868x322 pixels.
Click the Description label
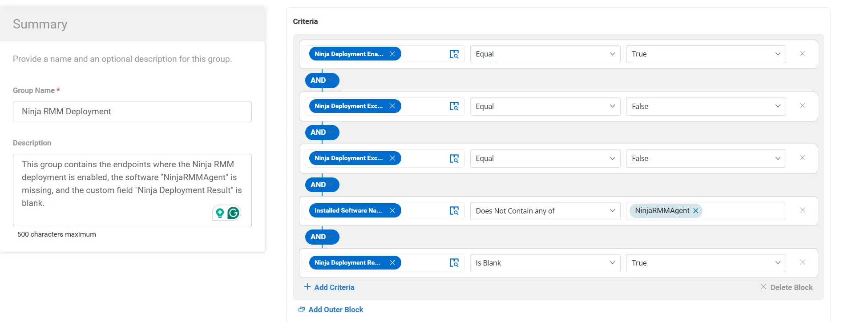pos(32,143)
